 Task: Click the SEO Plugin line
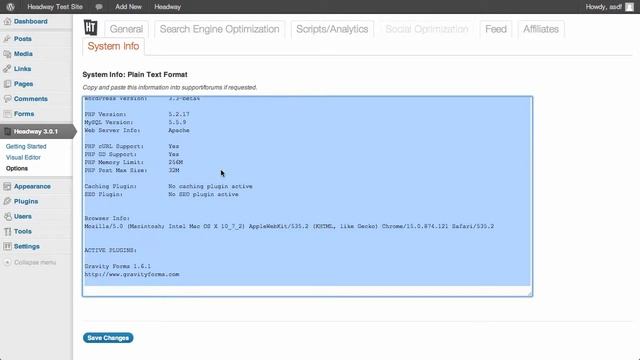coord(161,195)
